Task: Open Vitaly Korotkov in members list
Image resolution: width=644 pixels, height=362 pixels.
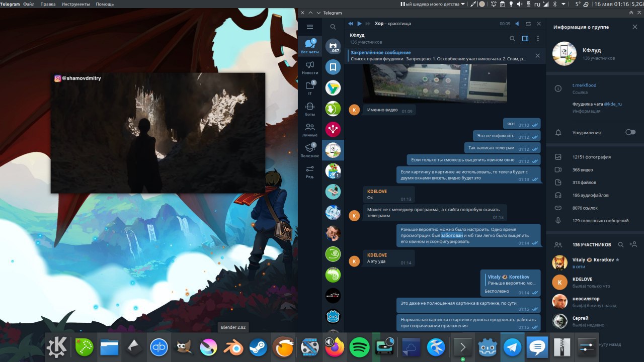Action: click(x=595, y=263)
